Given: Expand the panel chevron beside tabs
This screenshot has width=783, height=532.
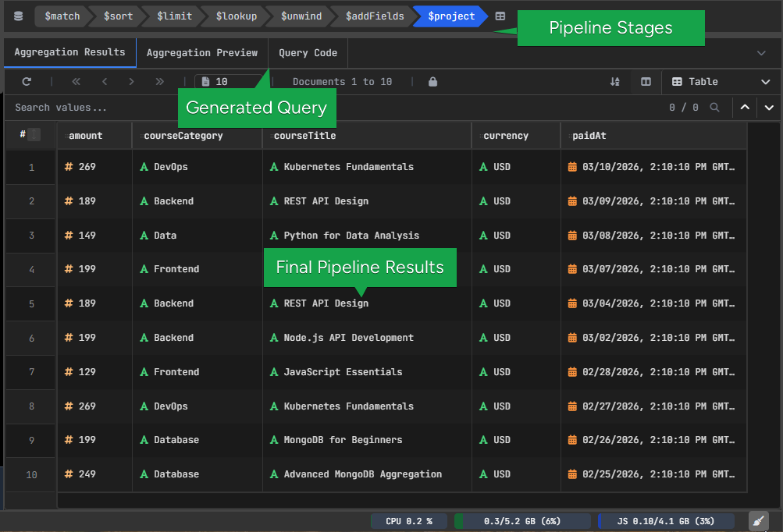Looking at the screenshot, I should 761,53.
